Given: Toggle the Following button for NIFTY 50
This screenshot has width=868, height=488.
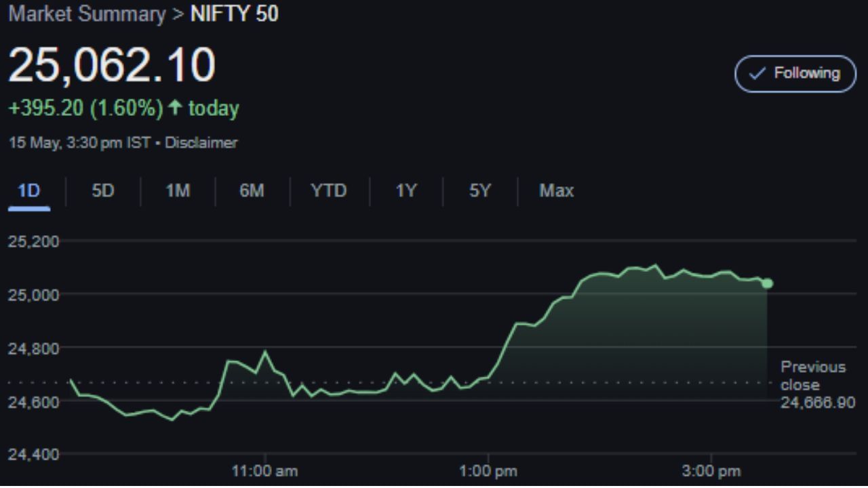Looking at the screenshot, I should 795,73.
